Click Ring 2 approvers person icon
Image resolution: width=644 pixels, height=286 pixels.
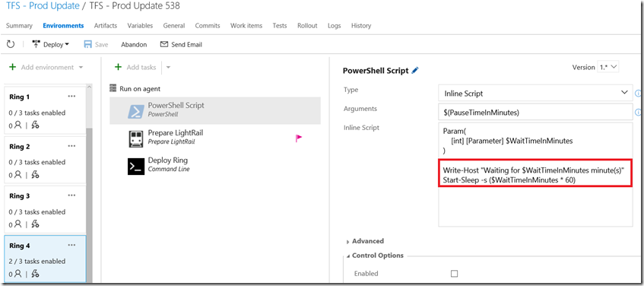tap(17, 175)
